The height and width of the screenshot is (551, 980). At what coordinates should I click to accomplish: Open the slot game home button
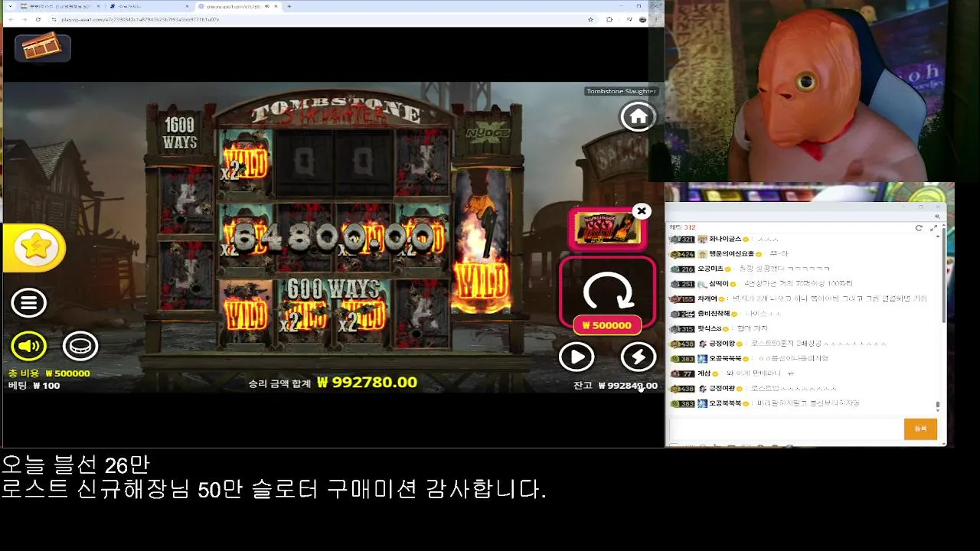click(x=638, y=116)
